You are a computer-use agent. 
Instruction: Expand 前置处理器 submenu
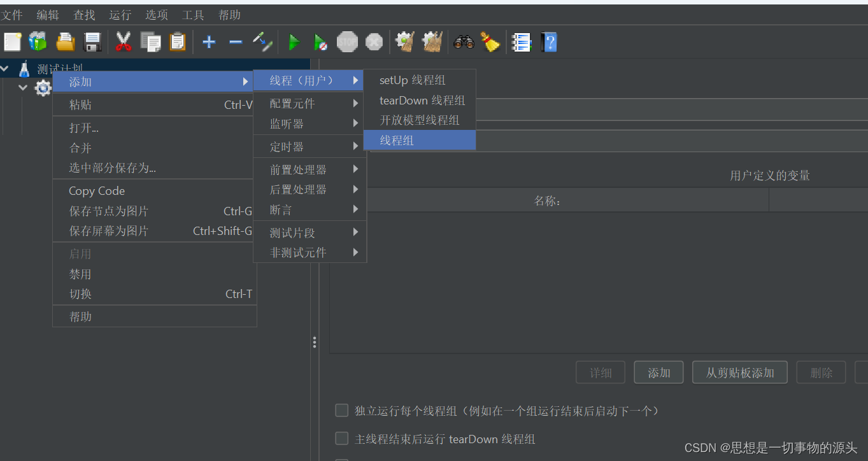click(309, 169)
